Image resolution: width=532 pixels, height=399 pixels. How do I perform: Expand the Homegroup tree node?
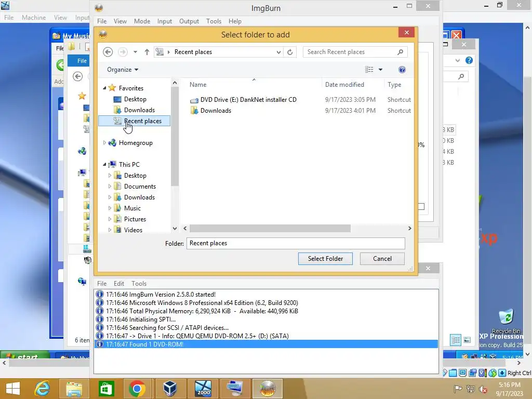104,143
